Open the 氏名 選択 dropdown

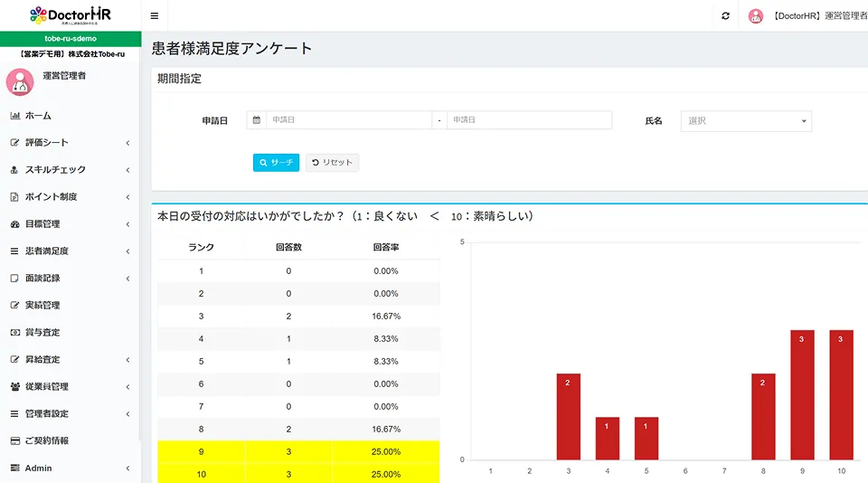coord(746,121)
